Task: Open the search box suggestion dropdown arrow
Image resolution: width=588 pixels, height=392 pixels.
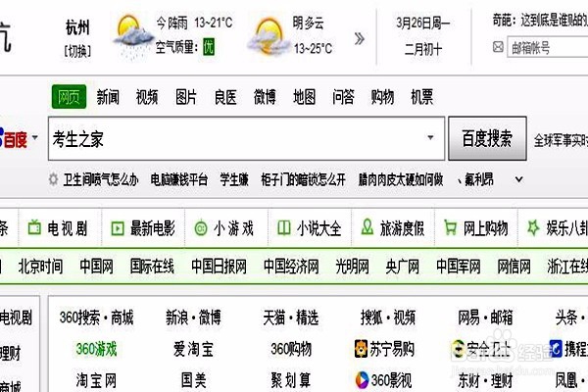Action: pyautogui.click(x=430, y=137)
